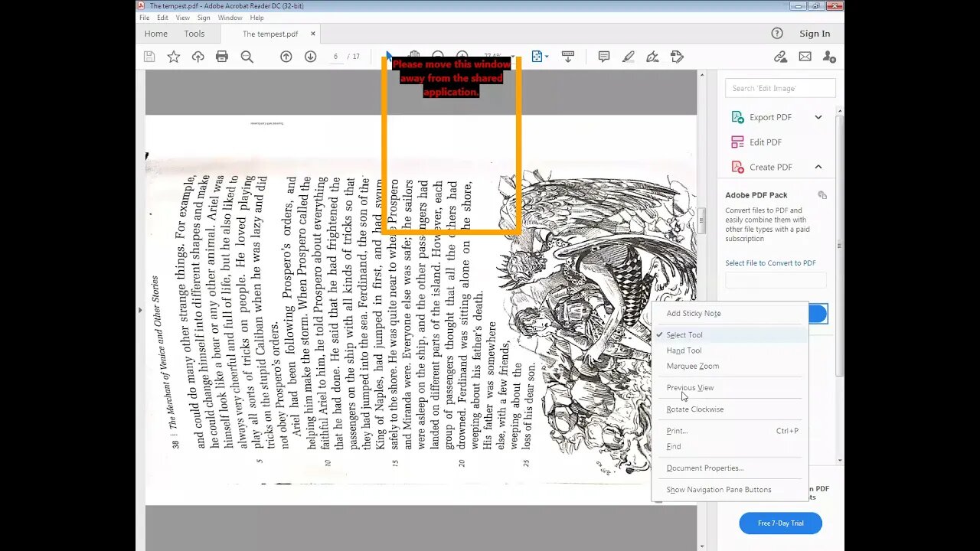This screenshot has height=551, width=980.
Task: Open the Create PDF tool icon
Action: pos(738,167)
